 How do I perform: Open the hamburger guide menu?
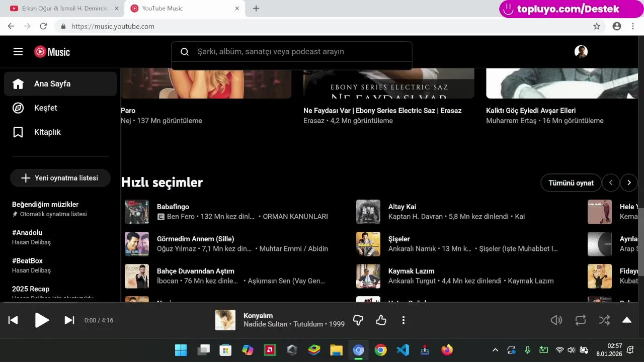point(18,52)
